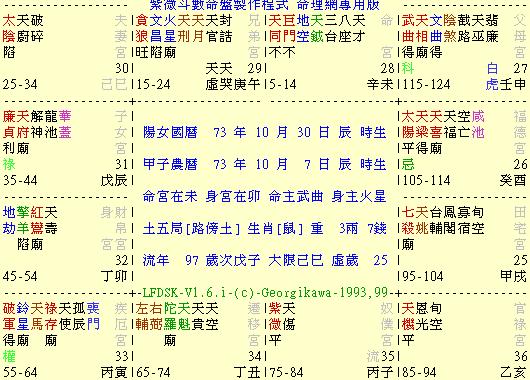Image resolution: width=530 pixels, height=380 pixels.
Task: Click the green 陀羅 star
Action: 170,316
